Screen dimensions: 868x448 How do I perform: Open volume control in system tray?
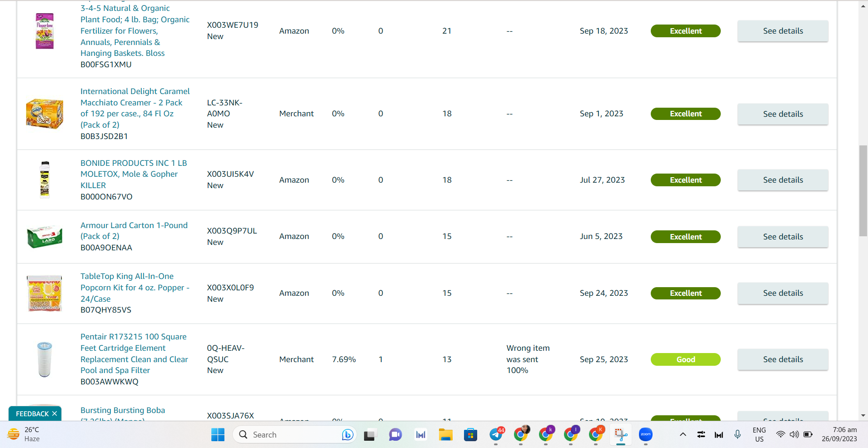pyautogui.click(x=794, y=435)
